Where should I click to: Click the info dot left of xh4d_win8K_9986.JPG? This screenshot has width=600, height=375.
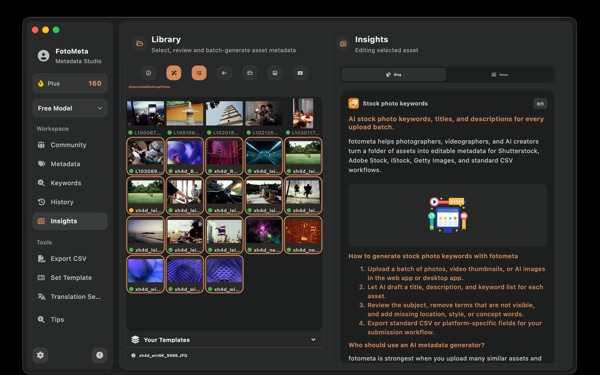click(133, 355)
